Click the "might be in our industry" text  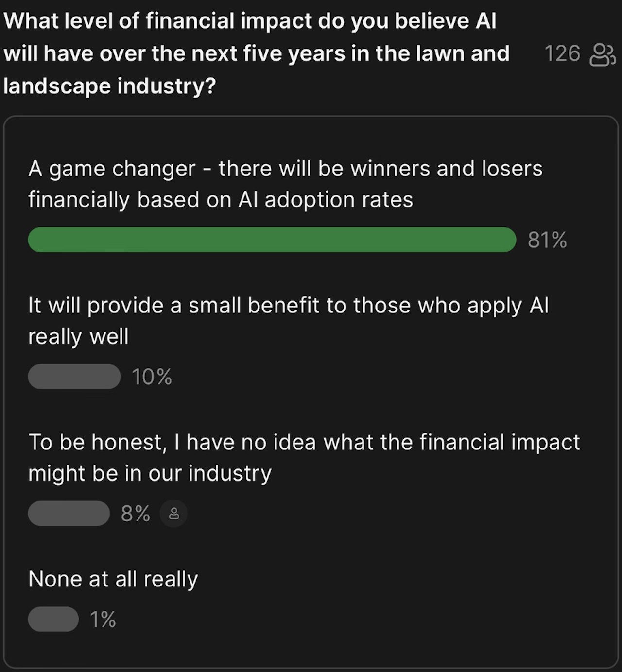(150, 474)
